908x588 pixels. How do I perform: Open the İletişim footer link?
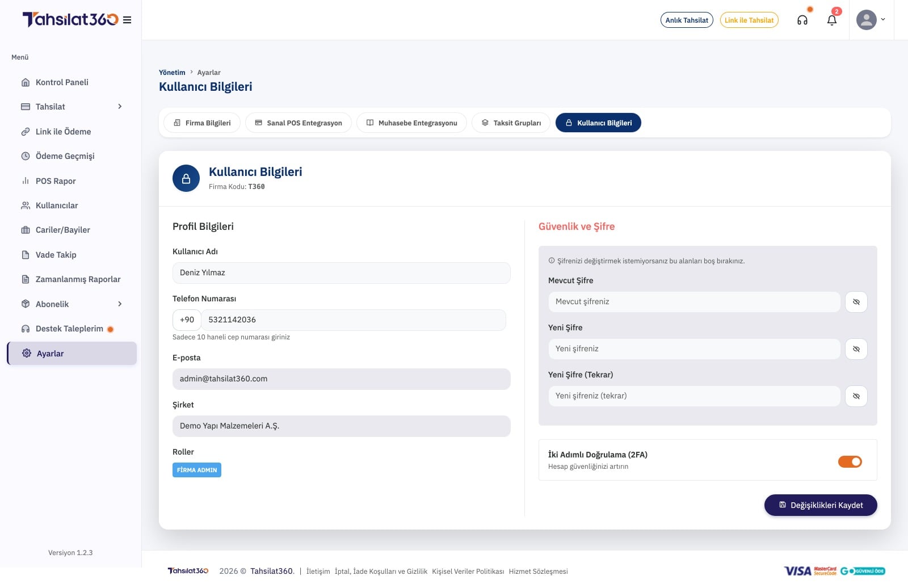pos(318,572)
